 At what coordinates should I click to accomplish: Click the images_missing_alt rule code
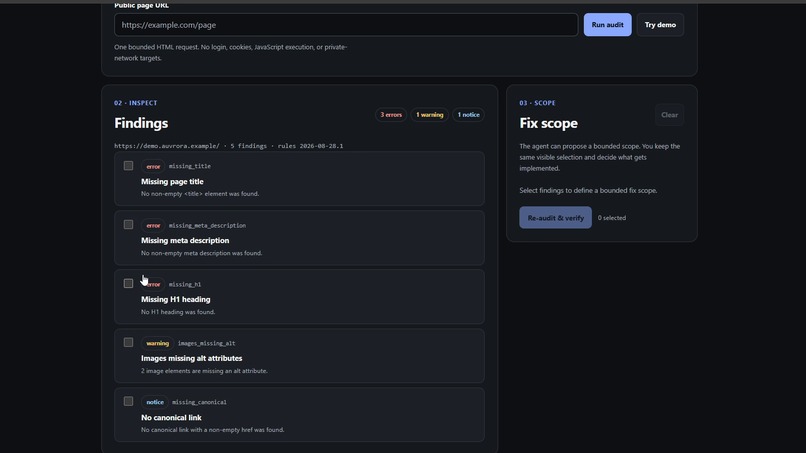tap(206, 343)
